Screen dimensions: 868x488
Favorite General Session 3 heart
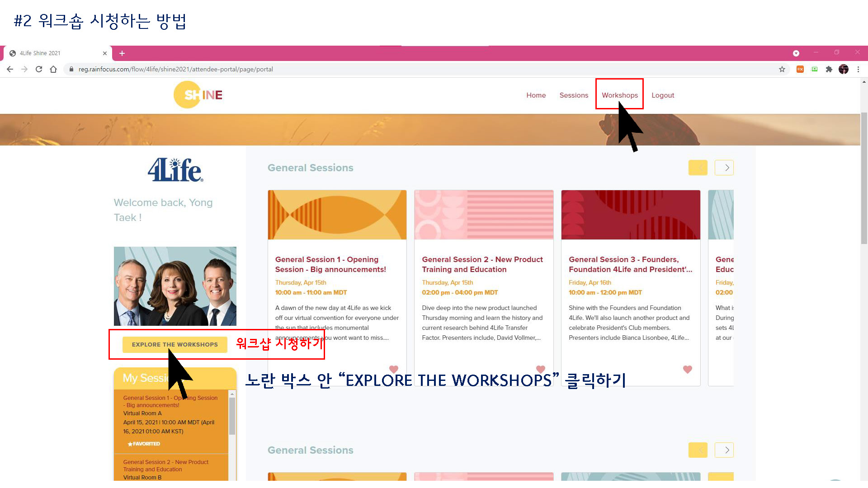click(688, 370)
